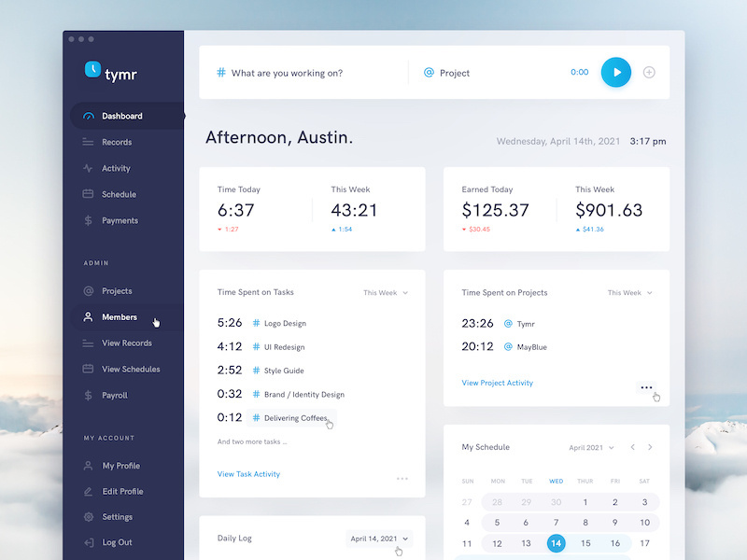Image resolution: width=747 pixels, height=560 pixels.
Task: Click the at-sign icon beside MayBlue
Action: click(x=508, y=346)
